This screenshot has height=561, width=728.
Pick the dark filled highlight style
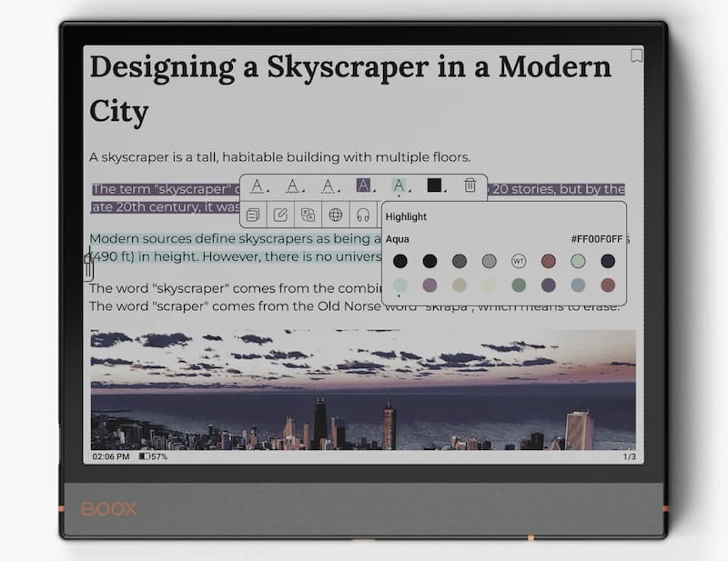point(364,185)
